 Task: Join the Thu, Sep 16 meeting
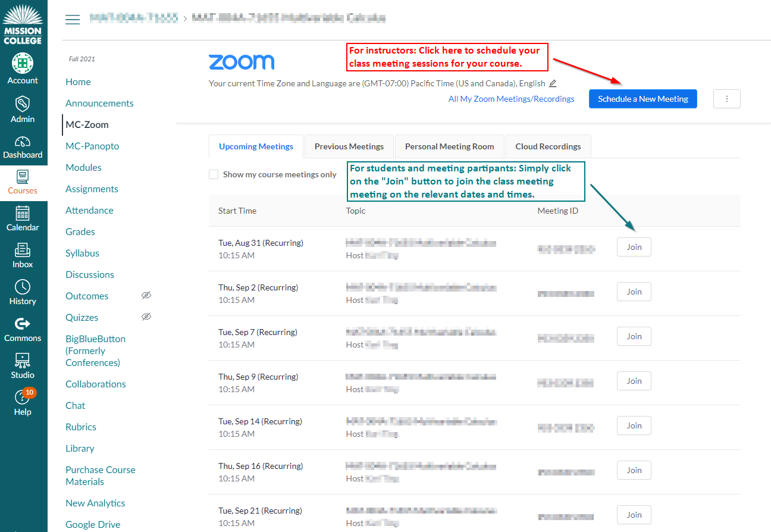pyautogui.click(x=634, y=470)
